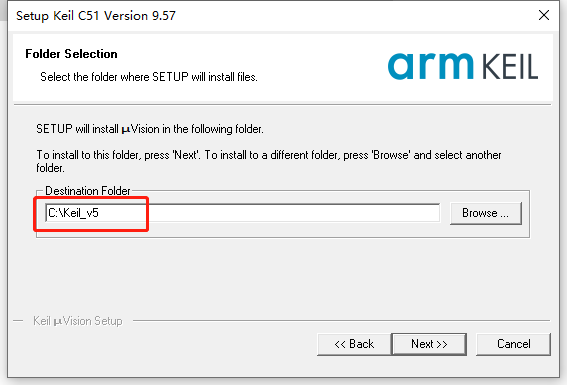Open the Browse ... folder picker

486,213
